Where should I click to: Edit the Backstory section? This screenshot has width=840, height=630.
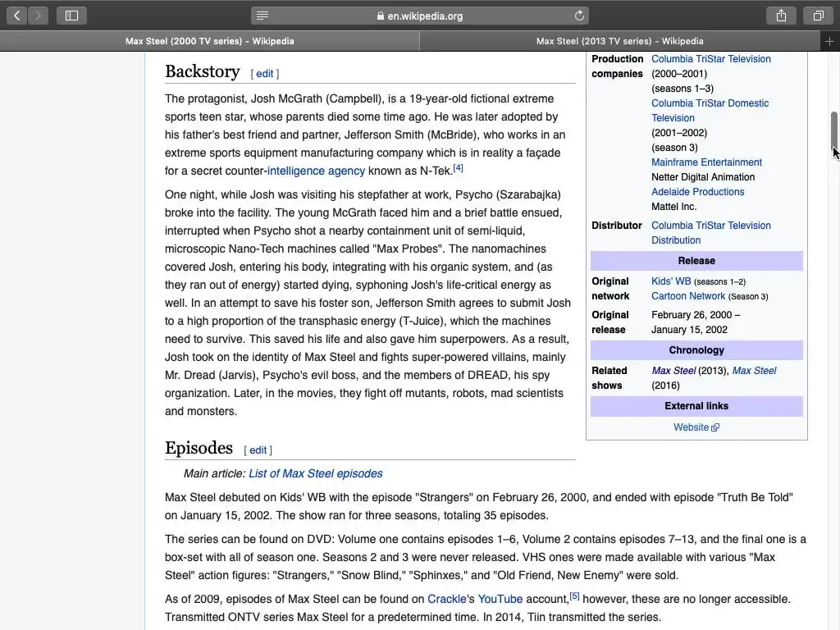[x=265, y=73]
